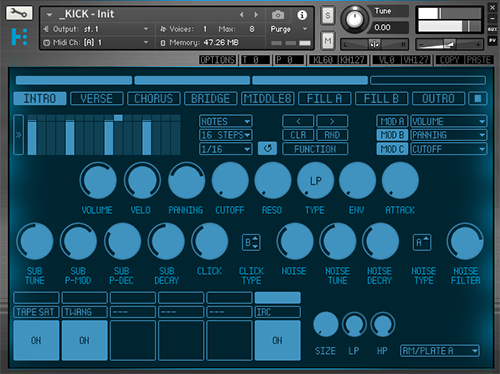
Task: Expand the sequencer with double-arrow
Action: (18, 135)
